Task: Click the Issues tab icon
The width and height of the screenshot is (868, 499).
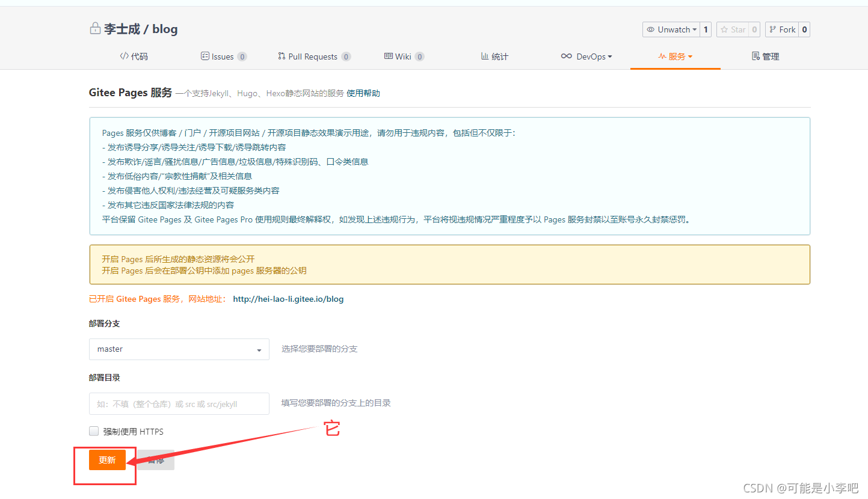Action: pos(205,56)
